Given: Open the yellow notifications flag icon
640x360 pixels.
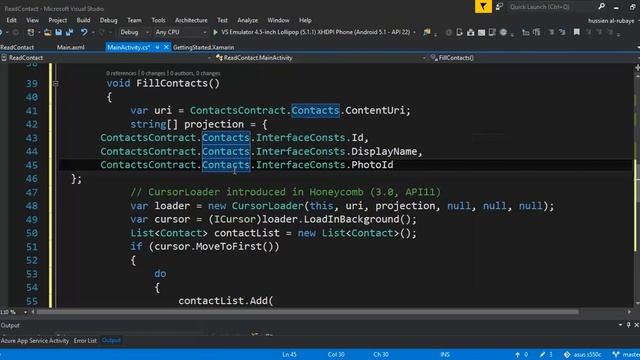Looking at the screenshot, I should pyautogui.click(x=483, y=7).
